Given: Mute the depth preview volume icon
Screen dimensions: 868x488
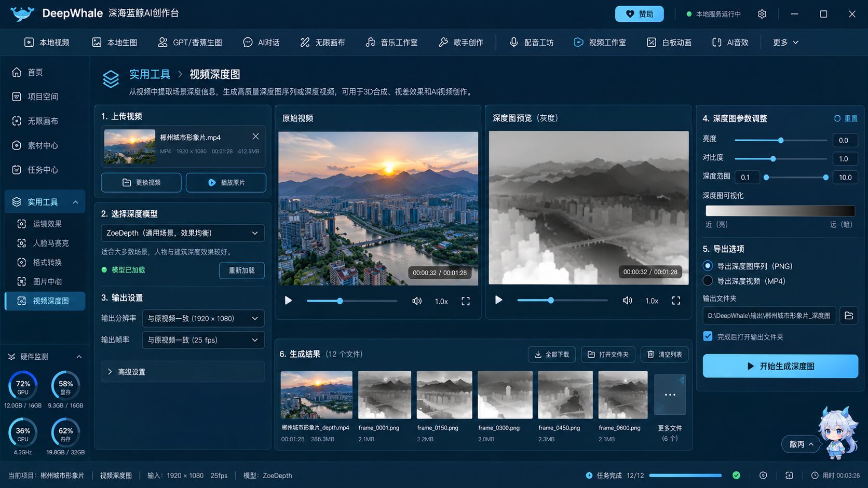Looking at the screenshot, I should click(x=627, y=301).
